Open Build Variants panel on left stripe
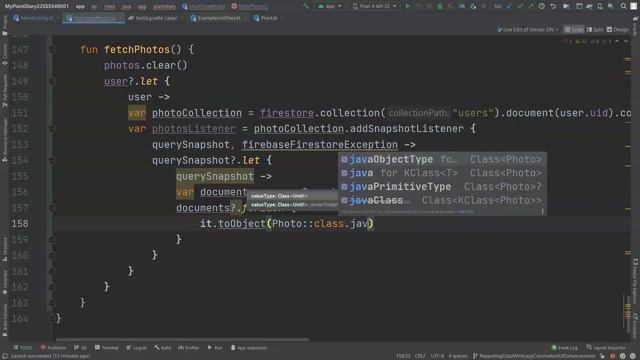Screen dimensions: 640x360 click(4, 320)
